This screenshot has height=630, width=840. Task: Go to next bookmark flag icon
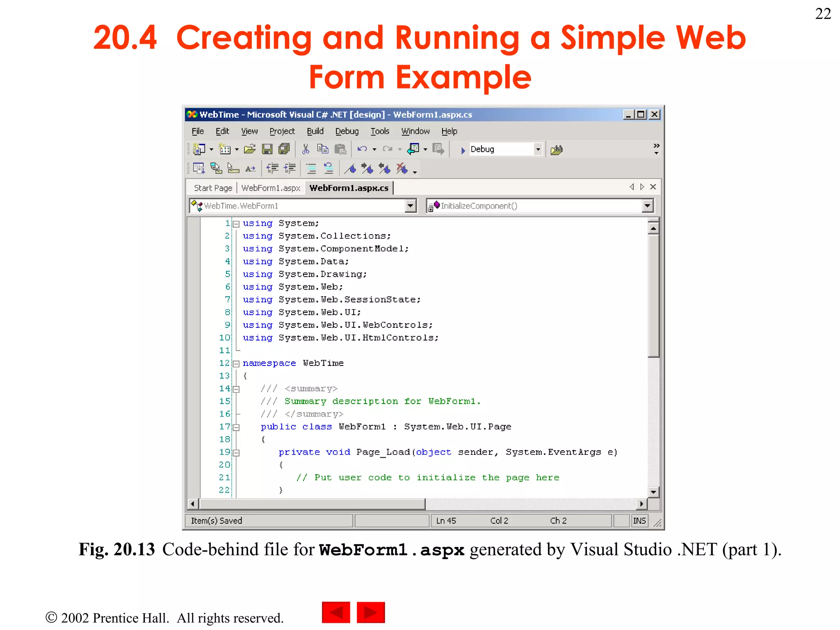tap(367, 169)
